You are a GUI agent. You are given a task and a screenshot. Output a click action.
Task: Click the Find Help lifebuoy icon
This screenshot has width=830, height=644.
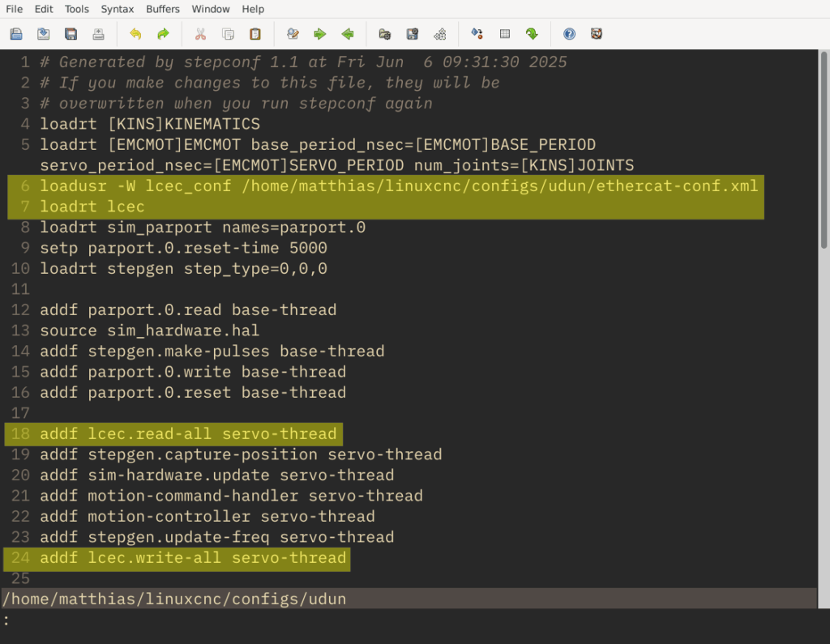click(x=597, y=34)
